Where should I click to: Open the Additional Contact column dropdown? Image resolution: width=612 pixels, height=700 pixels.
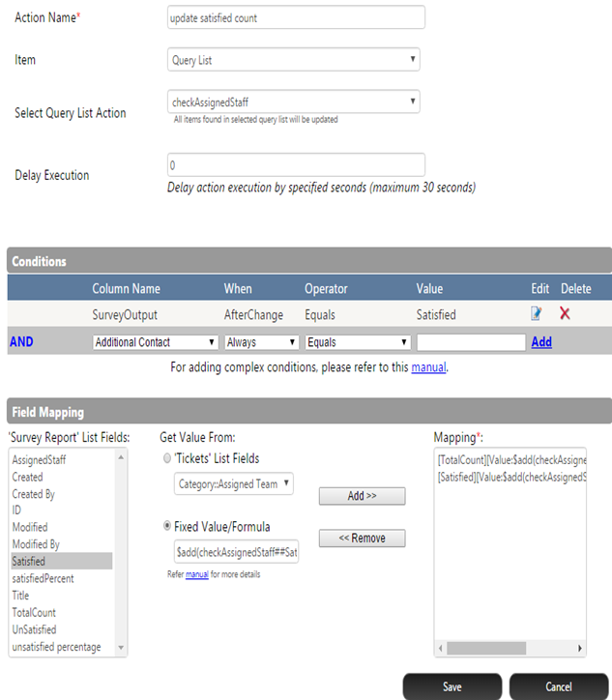pos(156,342)
